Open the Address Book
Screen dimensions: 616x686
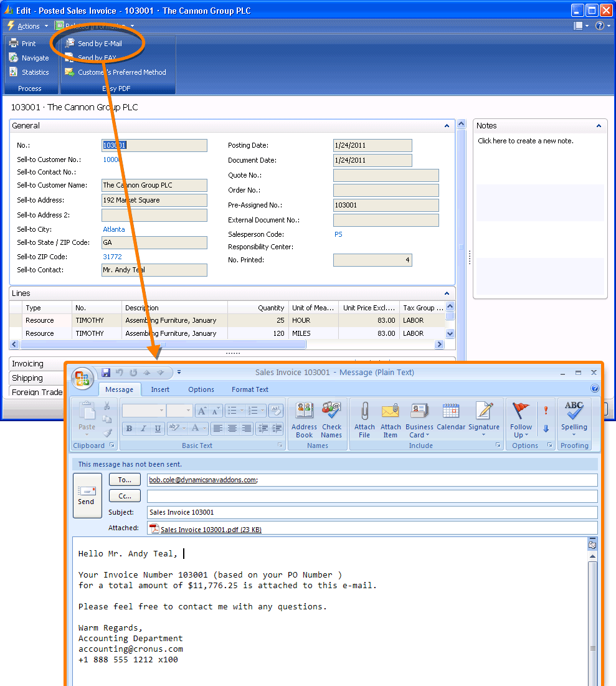pos(304,420)
